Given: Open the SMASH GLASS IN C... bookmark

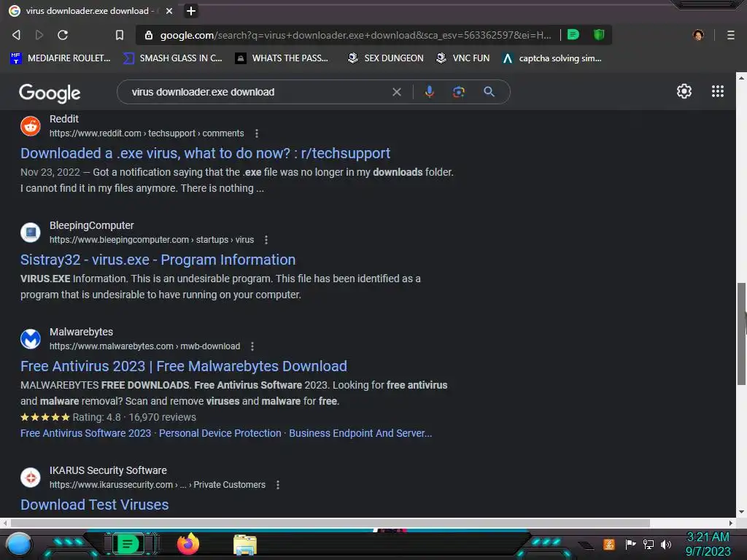Looking at the screenshot, I should pyautogui.click(x=172, y=58).
